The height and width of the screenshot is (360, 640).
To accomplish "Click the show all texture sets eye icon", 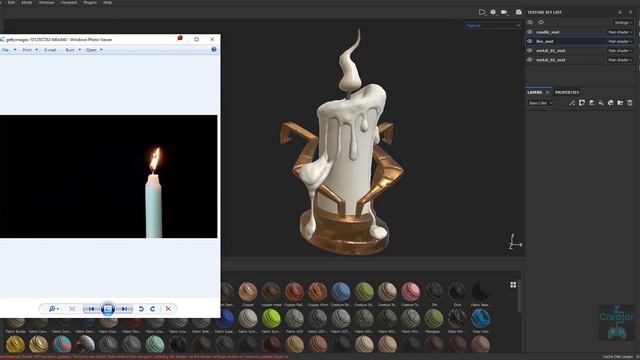I will 541,22.
